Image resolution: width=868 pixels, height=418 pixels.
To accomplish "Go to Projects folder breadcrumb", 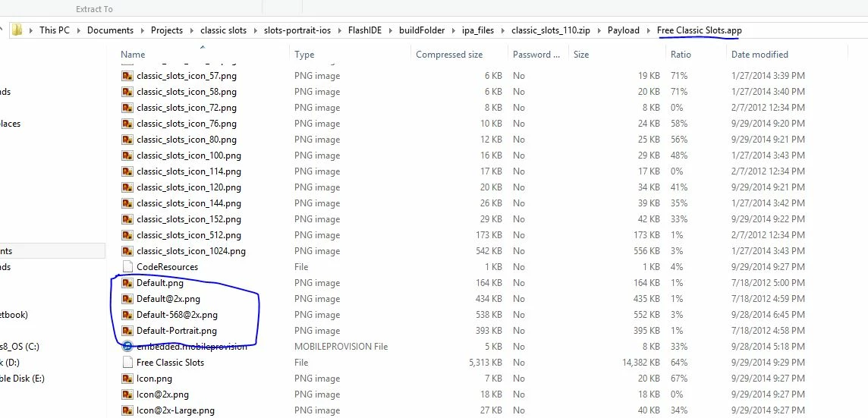I will 167,30.
